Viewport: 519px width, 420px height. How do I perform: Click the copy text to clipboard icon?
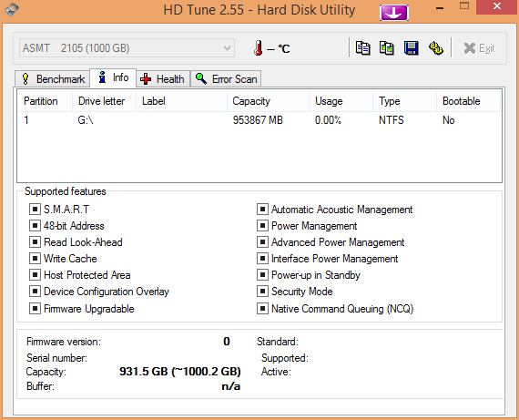pyautogui.click(x=362, y=48)
